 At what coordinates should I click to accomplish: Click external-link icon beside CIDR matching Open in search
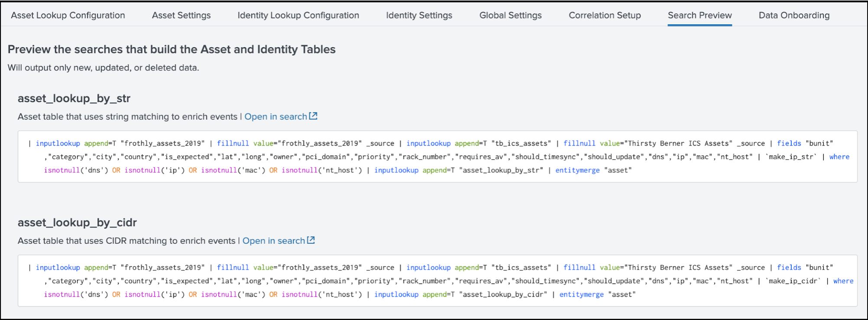coord(311,240)
